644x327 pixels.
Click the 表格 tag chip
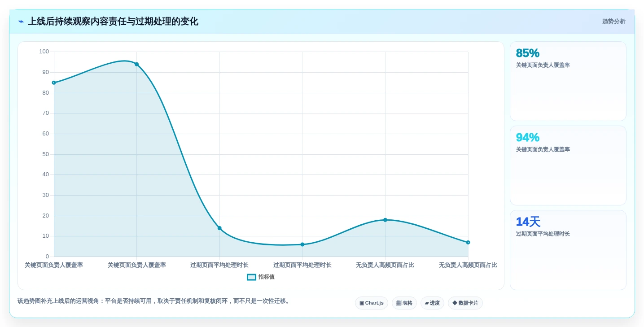pyautogui.click(x=404, y=303)
